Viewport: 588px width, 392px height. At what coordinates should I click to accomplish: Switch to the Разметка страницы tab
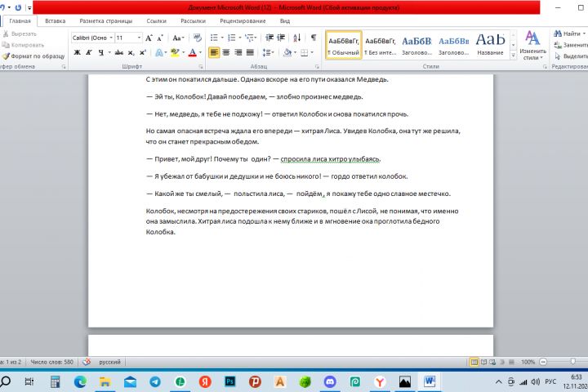(105, 21)
